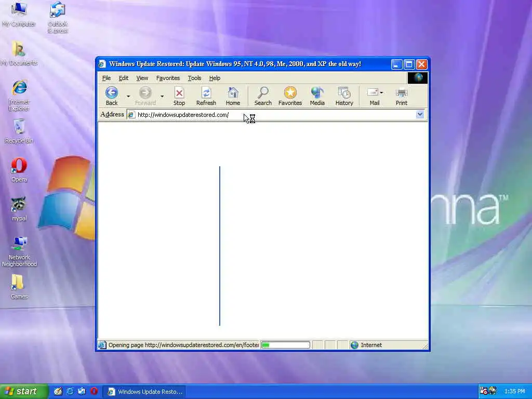Open the View menu
The width and height of the screenshot is (532, 399).
coord(142,78)
